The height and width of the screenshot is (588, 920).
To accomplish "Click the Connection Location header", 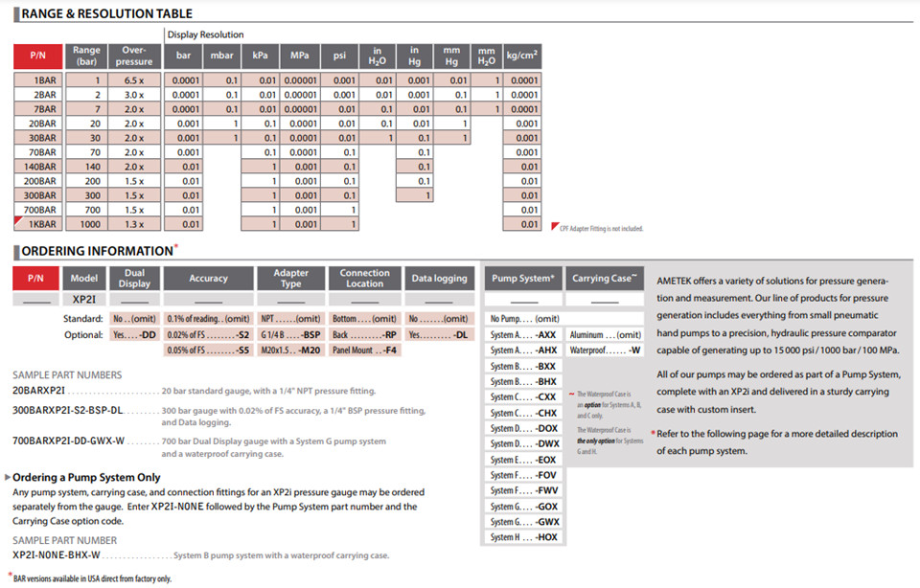I will pos(364,279).
